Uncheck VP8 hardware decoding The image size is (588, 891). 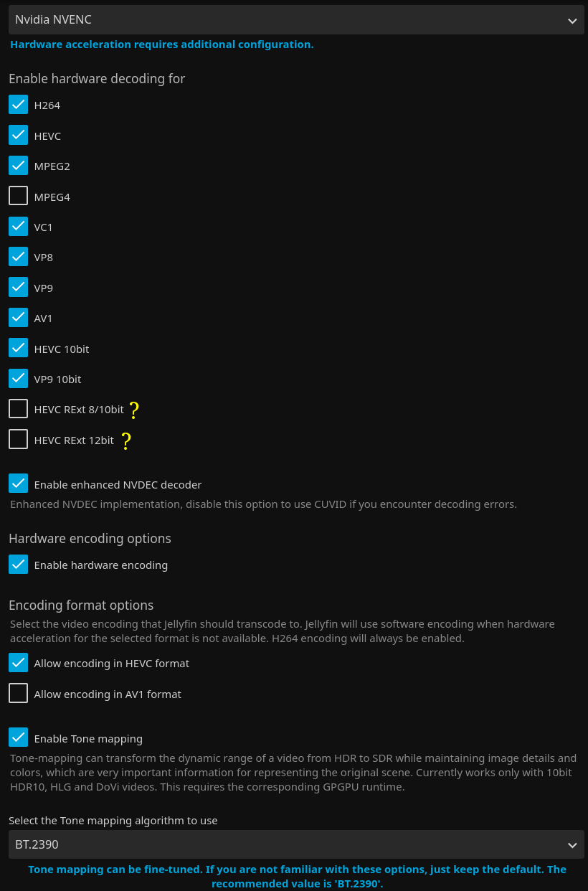pyautogui.click(x=19, y=257)
